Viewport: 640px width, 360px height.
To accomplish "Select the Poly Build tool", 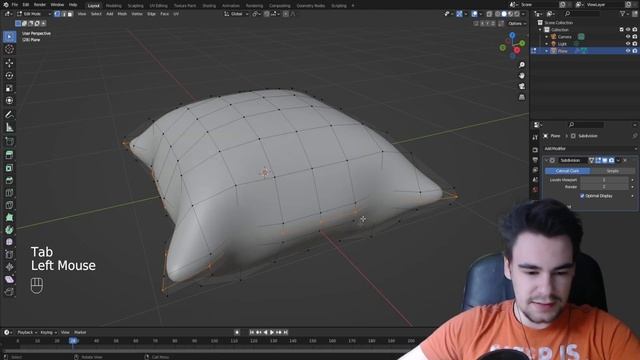I will 9,218.
